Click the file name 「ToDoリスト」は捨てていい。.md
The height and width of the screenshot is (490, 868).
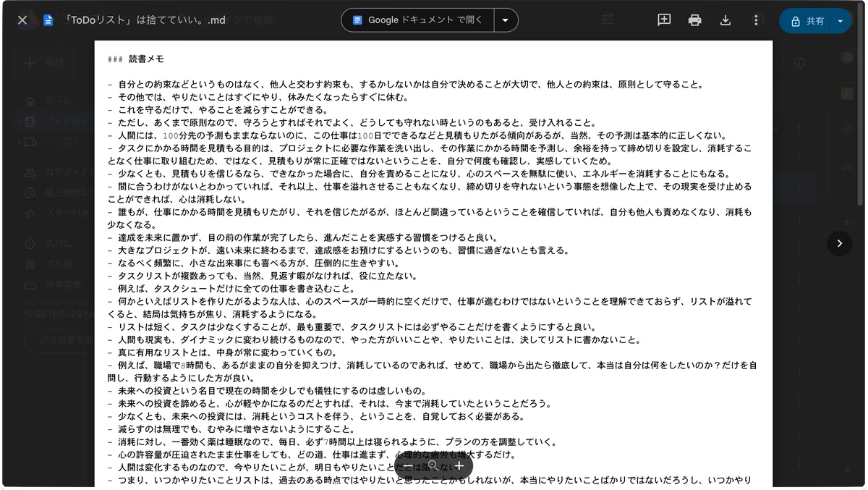point(145,20)
